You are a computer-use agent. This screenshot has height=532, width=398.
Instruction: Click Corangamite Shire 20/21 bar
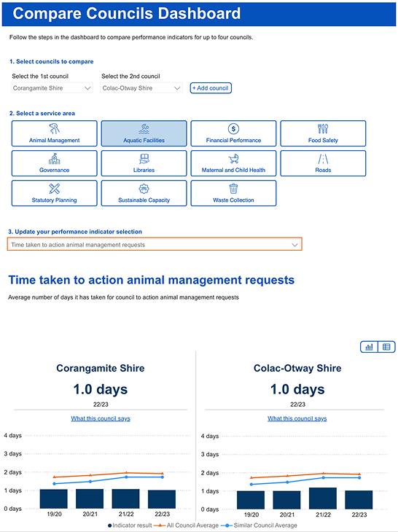pyautogui.click(x=90, y=498)
